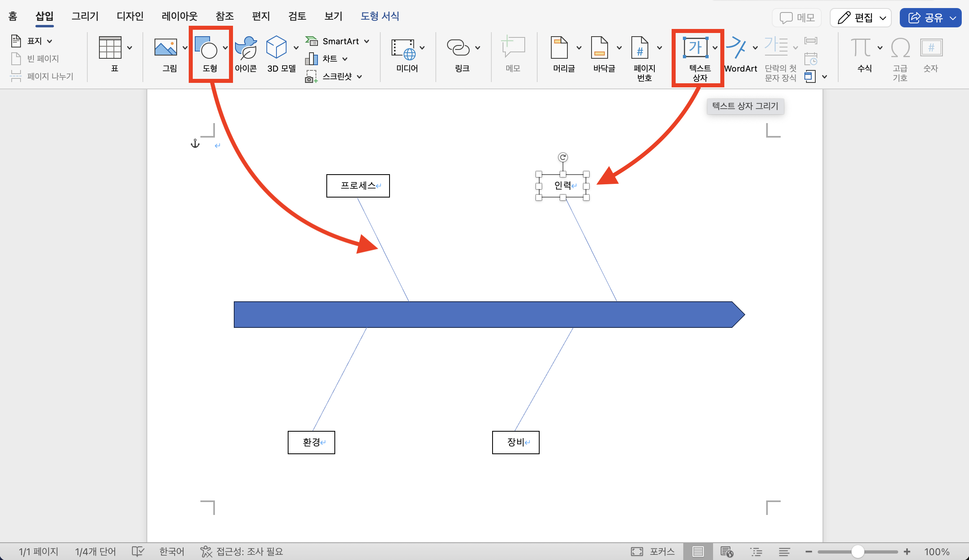Viewport: 969px width, 560px height.
Task: Open the 3D 모델 insert icon
Action: click(x=277, y=48)
